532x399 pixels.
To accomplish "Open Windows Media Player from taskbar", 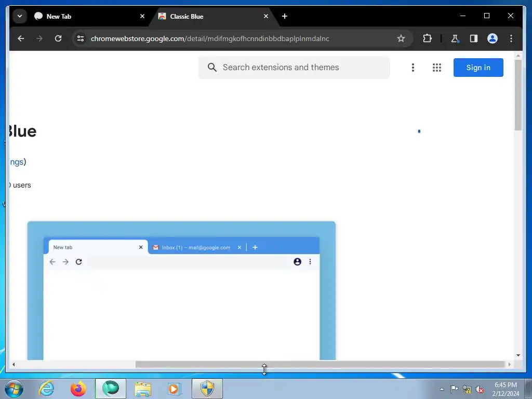I will (x=175, y=389).
